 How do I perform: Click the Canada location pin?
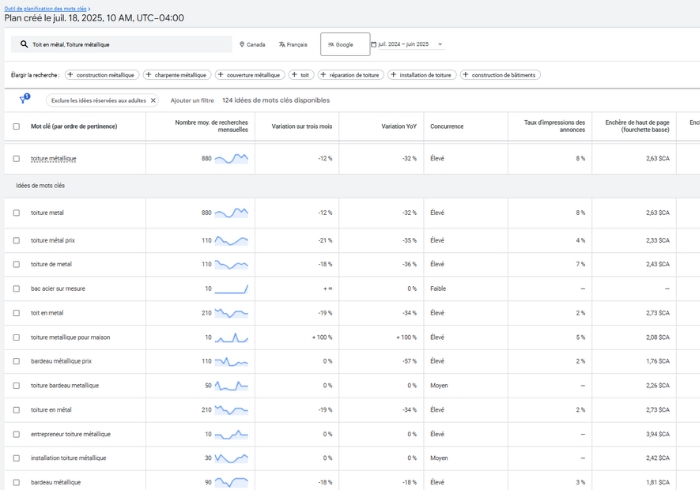point(242,44)
